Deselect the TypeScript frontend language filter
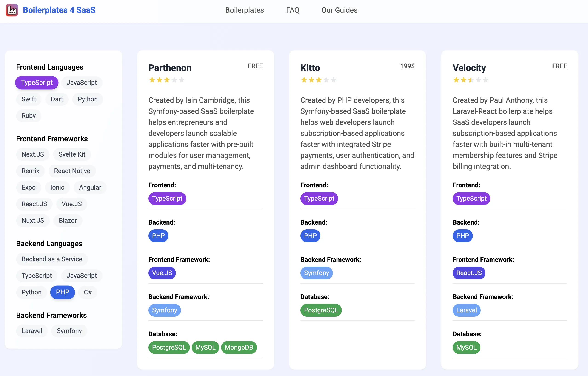Image resolution: width=588 pixels, height=376 pixels. coord(37,83)
